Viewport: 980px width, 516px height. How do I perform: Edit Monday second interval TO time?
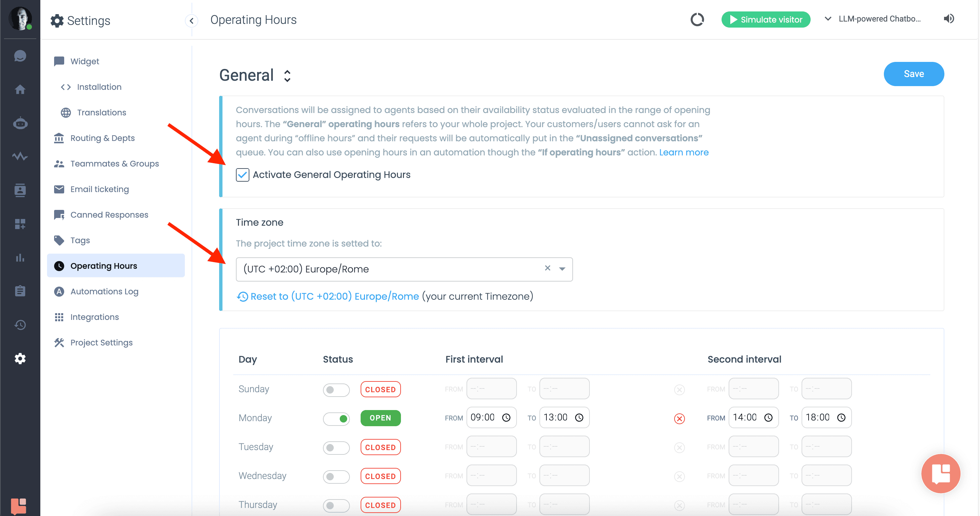pos(826,417)
